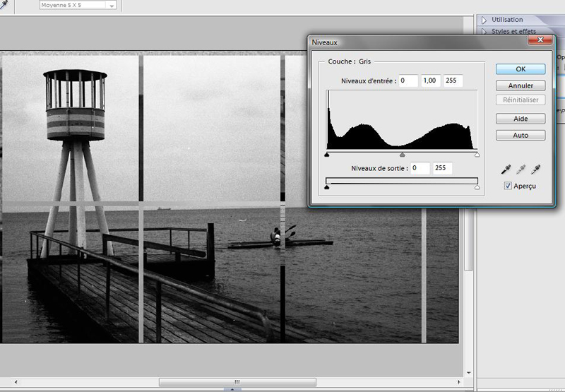The width and height of the screenshot is (565, 392).
Task: Click the output white slider below gradient bar
Action: coord(477,187)
